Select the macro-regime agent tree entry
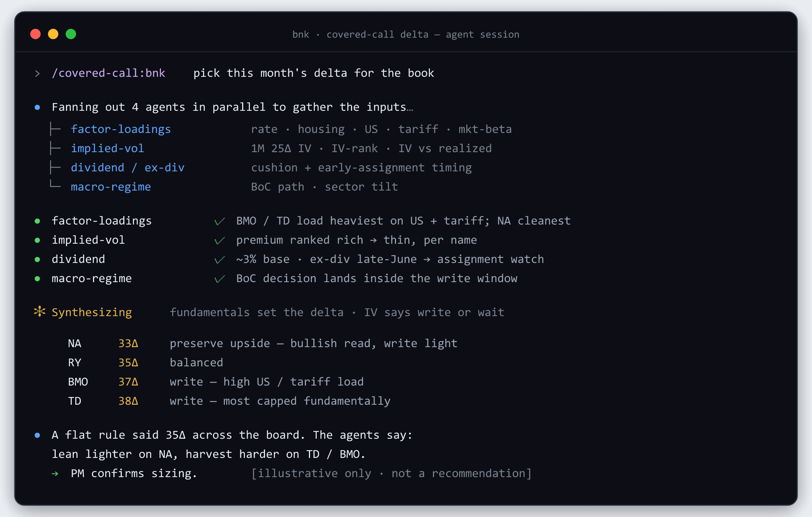This screenshot has width=812, height=517. point(111,187)
